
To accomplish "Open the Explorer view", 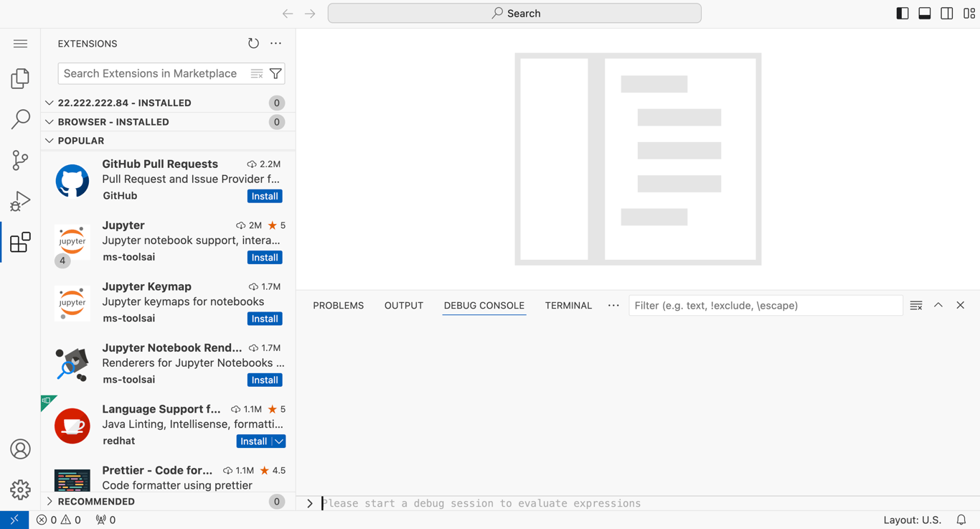I will (19, 78).
